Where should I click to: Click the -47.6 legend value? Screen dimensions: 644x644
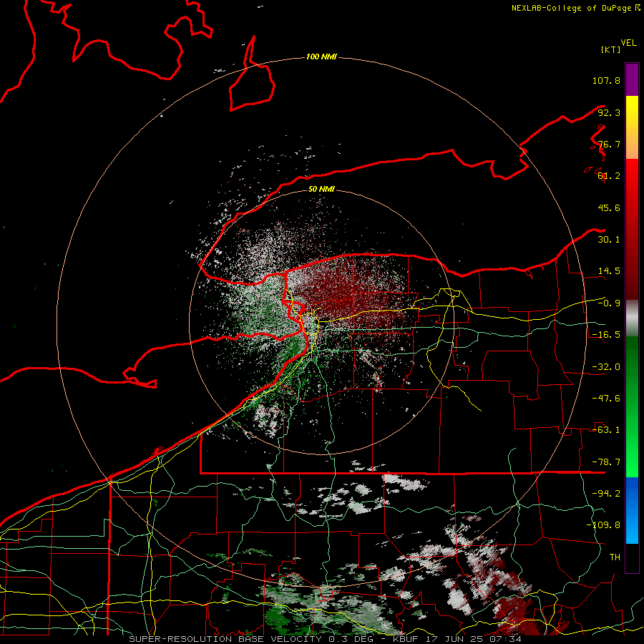pos(606,399)
